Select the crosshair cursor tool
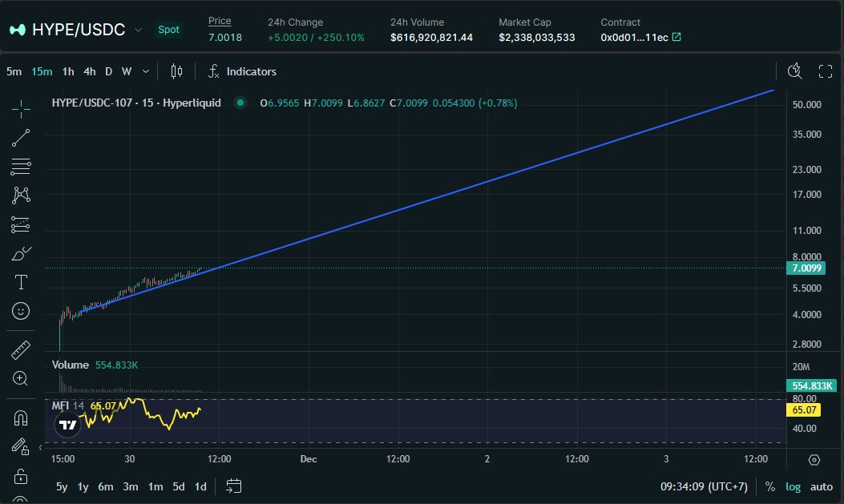 (x=21, y=109)
